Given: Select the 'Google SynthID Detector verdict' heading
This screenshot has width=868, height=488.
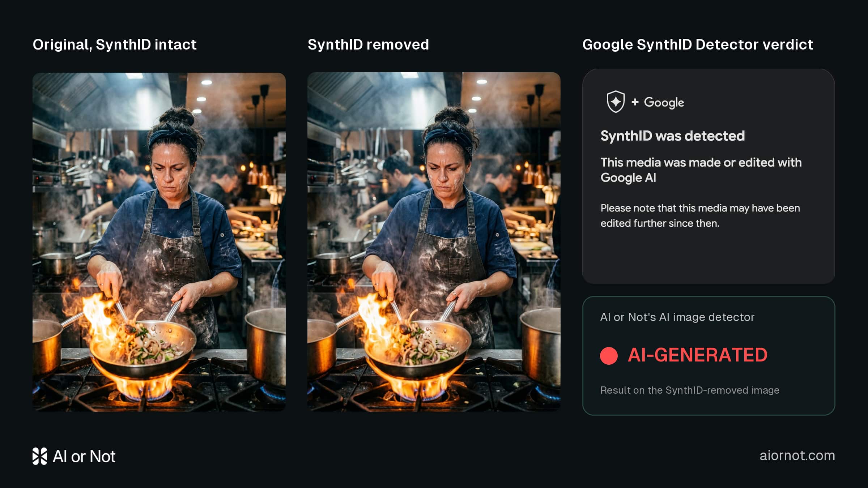Looking at the screenshot, I should tap(698, 45).
